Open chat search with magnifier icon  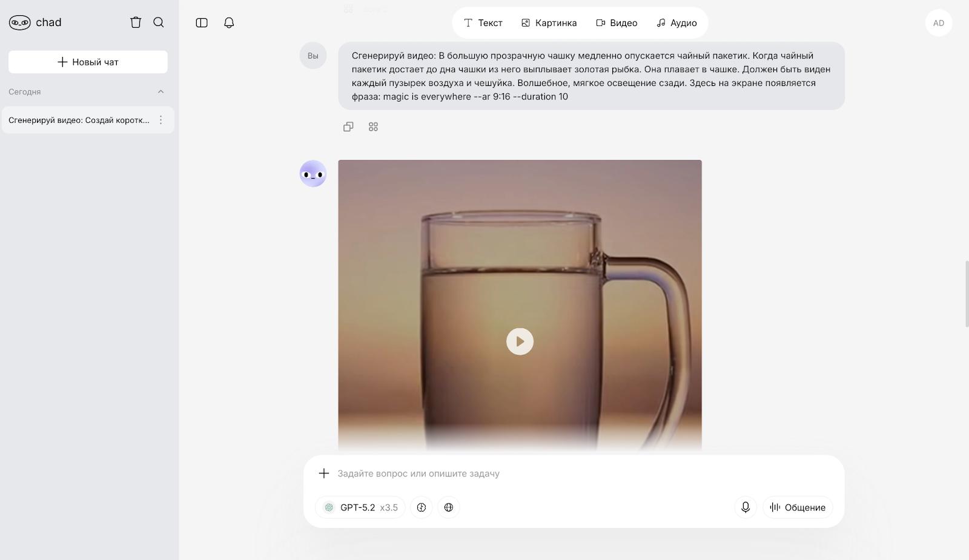[159, 22]
